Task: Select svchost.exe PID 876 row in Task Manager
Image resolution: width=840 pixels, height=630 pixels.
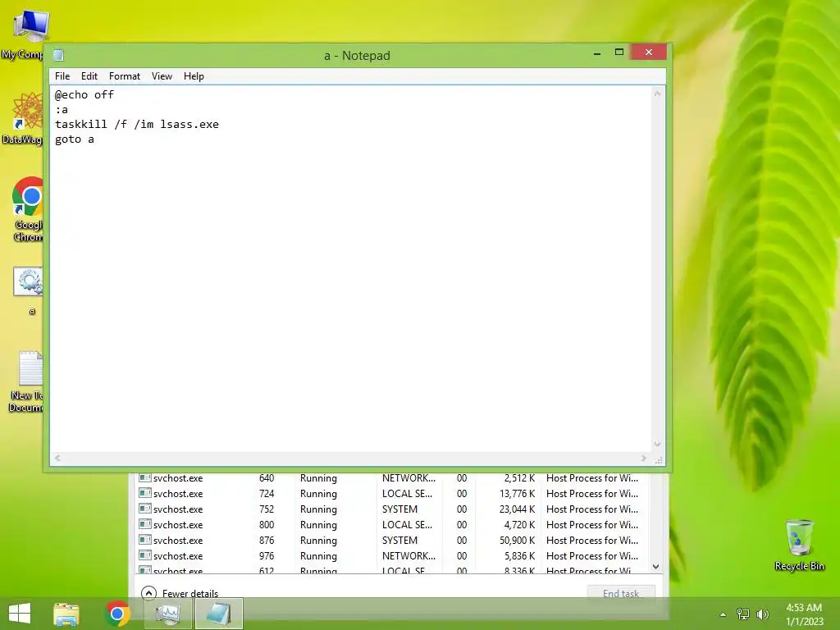Action: click(390, 540)
